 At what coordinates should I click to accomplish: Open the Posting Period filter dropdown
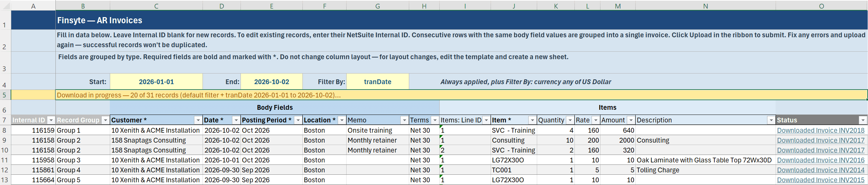[x=298, y=120]
